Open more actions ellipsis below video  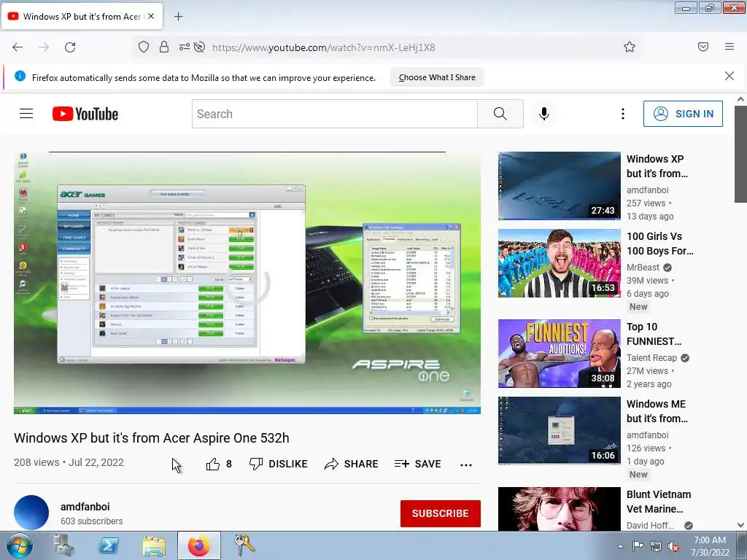[x=466, y=464]
